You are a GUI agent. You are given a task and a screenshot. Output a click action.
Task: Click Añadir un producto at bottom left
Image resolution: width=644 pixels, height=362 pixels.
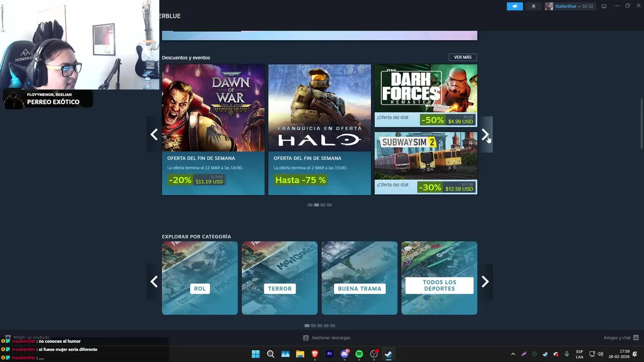[28, 337]
